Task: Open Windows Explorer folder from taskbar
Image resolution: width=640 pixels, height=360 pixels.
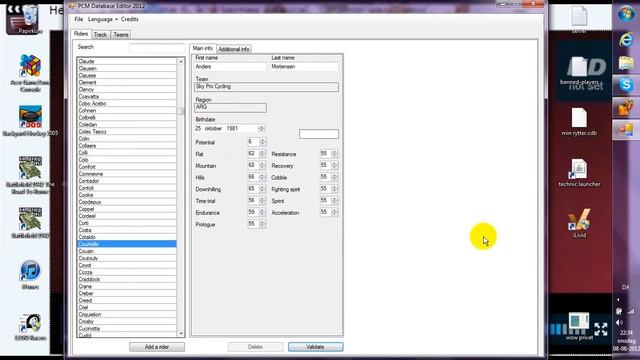Action: (x=626, y=62)
